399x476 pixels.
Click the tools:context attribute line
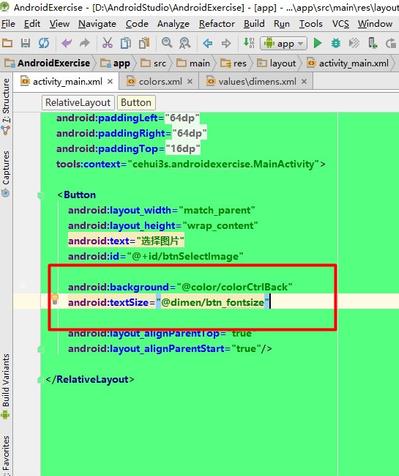191,164
